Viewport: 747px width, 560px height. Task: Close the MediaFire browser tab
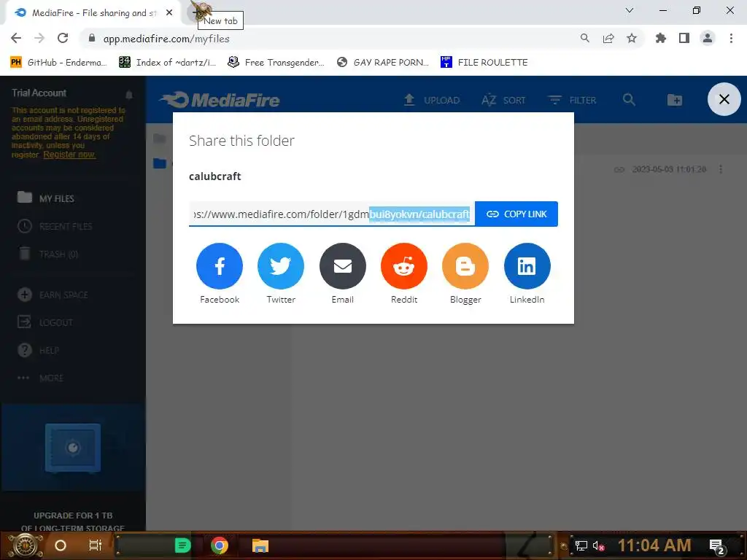tap(169, 13)
